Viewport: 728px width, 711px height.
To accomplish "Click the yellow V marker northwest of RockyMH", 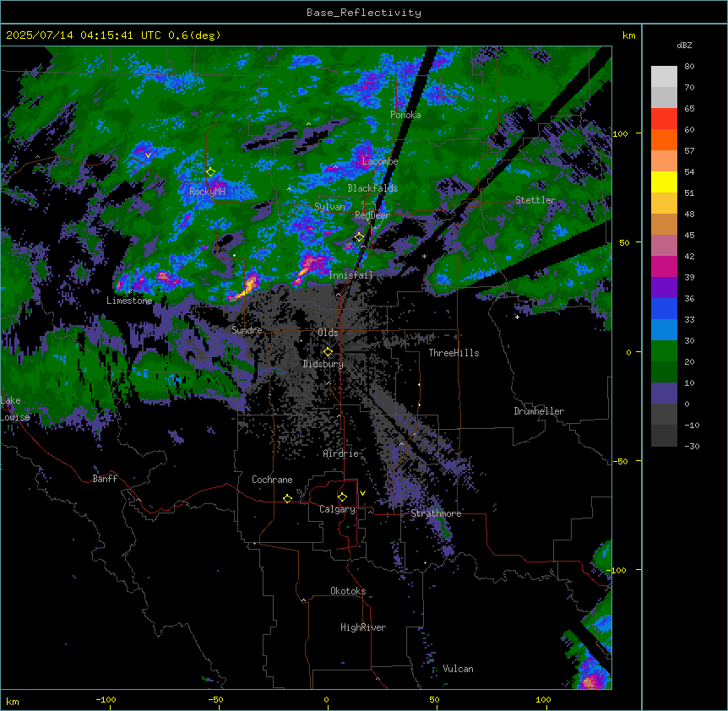I will (148, 155).
